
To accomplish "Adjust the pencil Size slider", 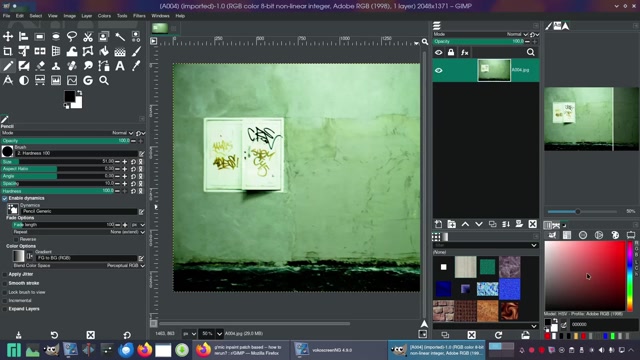I will [58, 162].
